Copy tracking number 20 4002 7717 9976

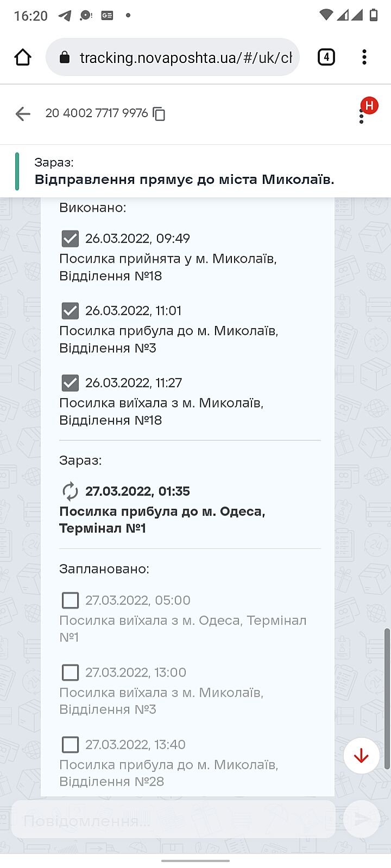pos(159,113)
